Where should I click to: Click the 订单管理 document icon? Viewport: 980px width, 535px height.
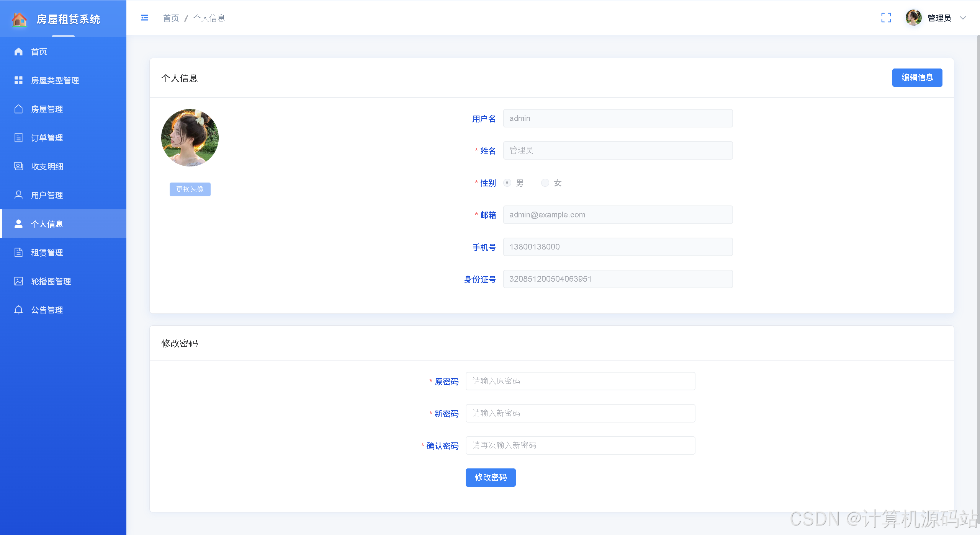(18, 138)
